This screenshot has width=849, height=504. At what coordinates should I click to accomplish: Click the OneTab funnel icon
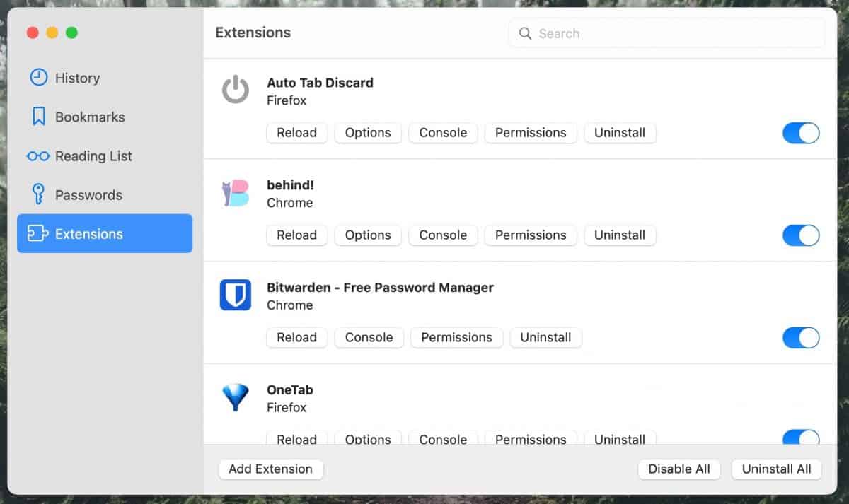235,397
